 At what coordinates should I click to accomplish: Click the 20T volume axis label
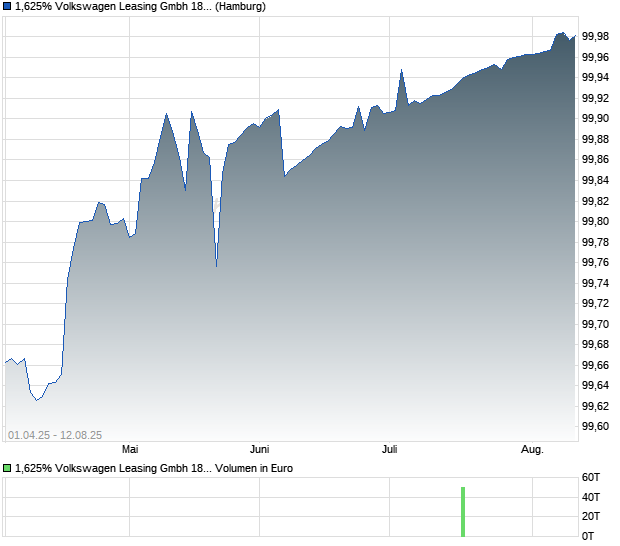(591, 516)
